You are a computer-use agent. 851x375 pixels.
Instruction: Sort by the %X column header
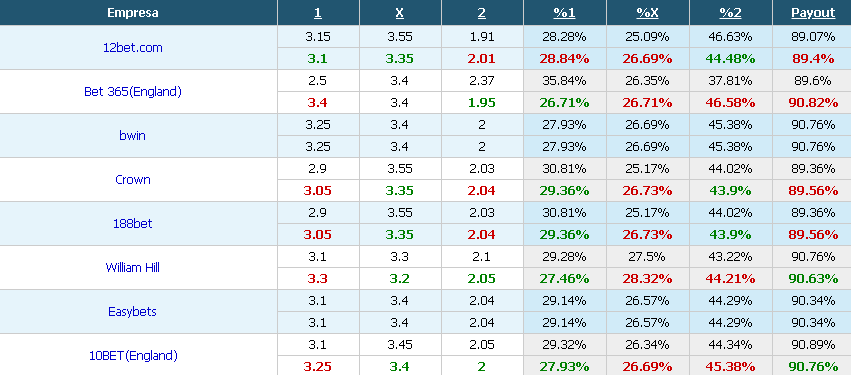point(647,13)
